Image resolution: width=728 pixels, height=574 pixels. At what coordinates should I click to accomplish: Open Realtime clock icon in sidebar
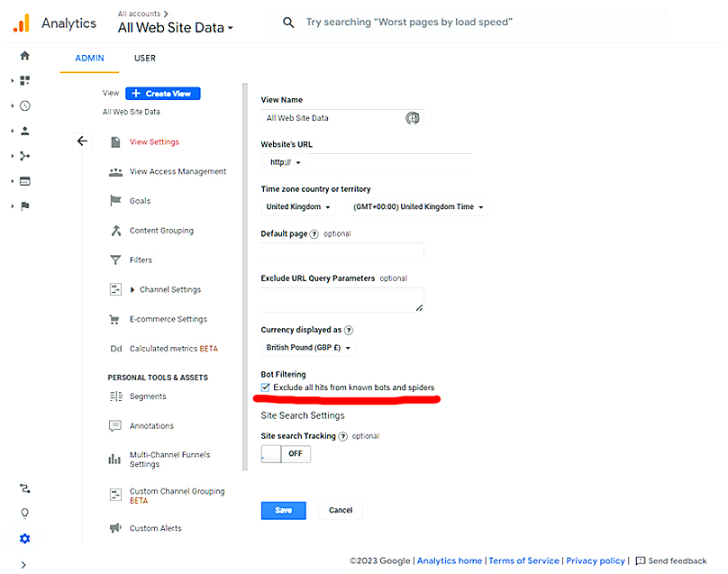tap(25, 106)
